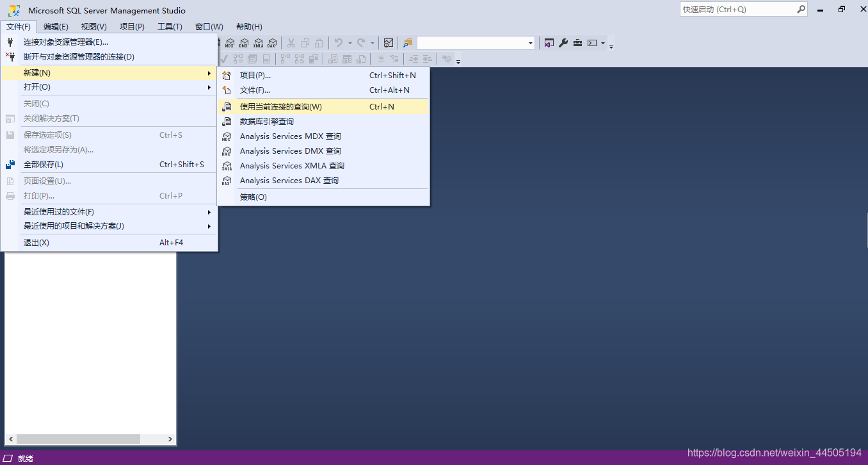This screenshot has width=868, height=465.
Task: Click the New Project icon in submenu
Action: (x=227, y=76)
